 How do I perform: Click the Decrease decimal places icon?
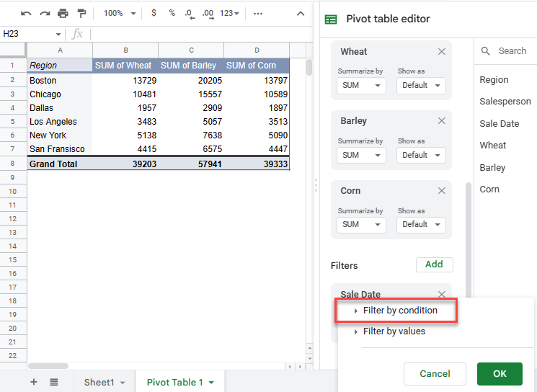tap(189, 13)
